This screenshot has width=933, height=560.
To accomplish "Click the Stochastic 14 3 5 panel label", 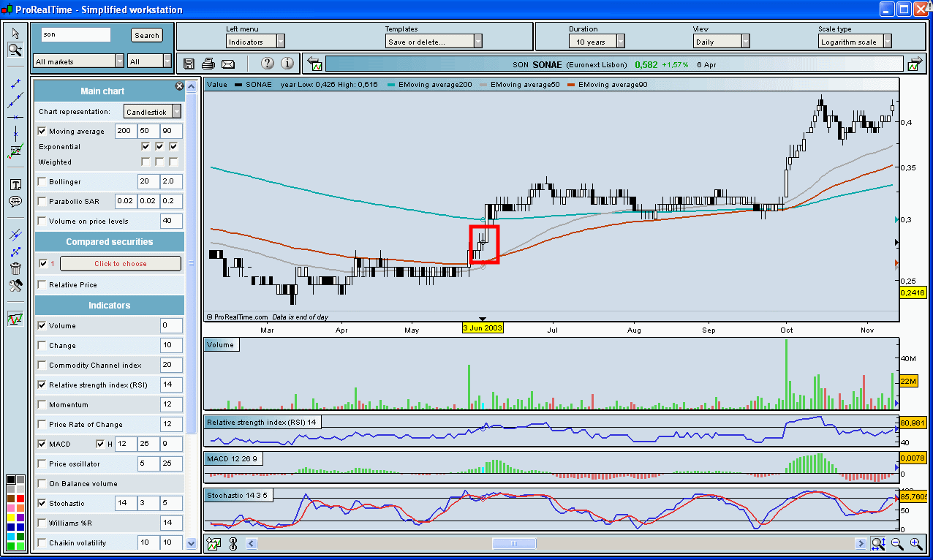I will pos(238,495).
